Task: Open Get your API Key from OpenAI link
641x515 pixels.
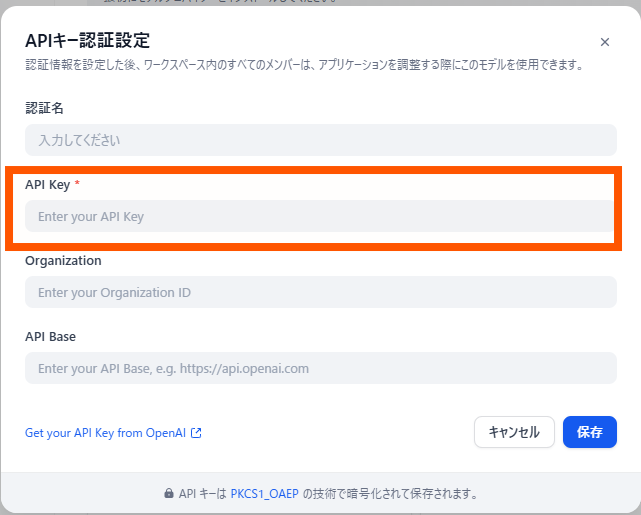Action: coord(107,433)
